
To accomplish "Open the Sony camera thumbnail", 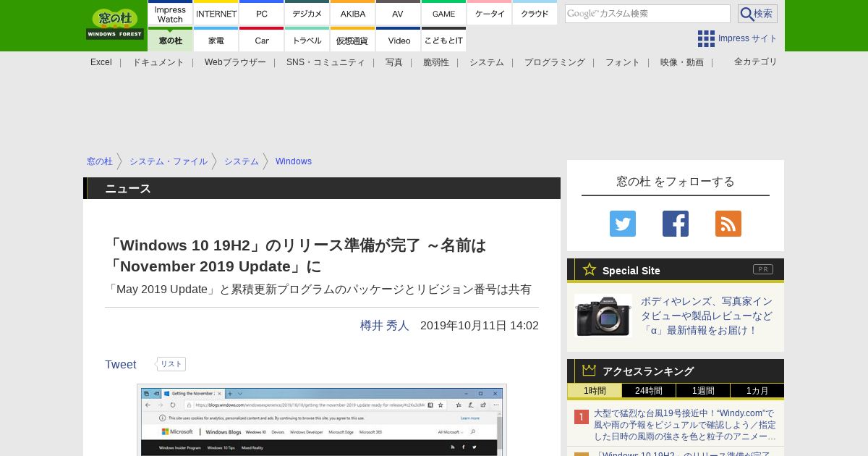I will (603, 316).
